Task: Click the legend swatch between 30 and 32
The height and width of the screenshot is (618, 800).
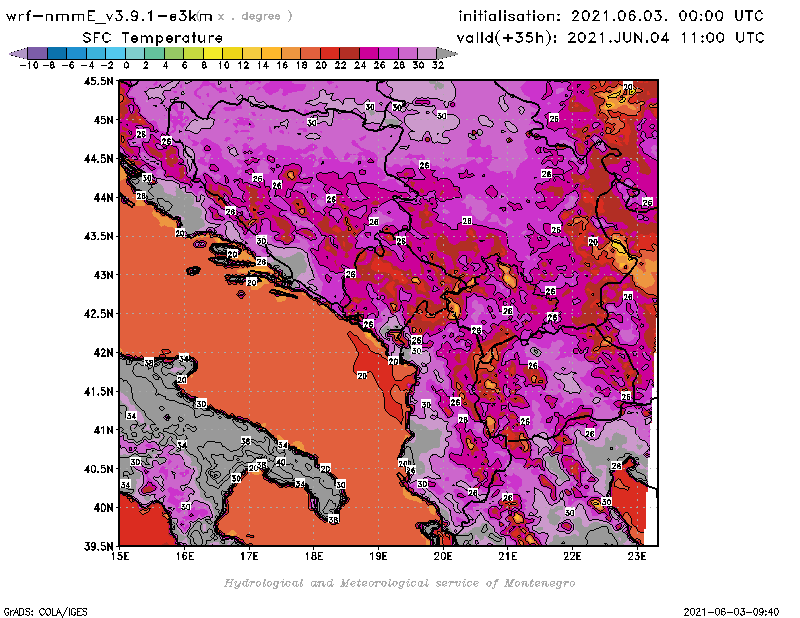Action: pos(427,53)
